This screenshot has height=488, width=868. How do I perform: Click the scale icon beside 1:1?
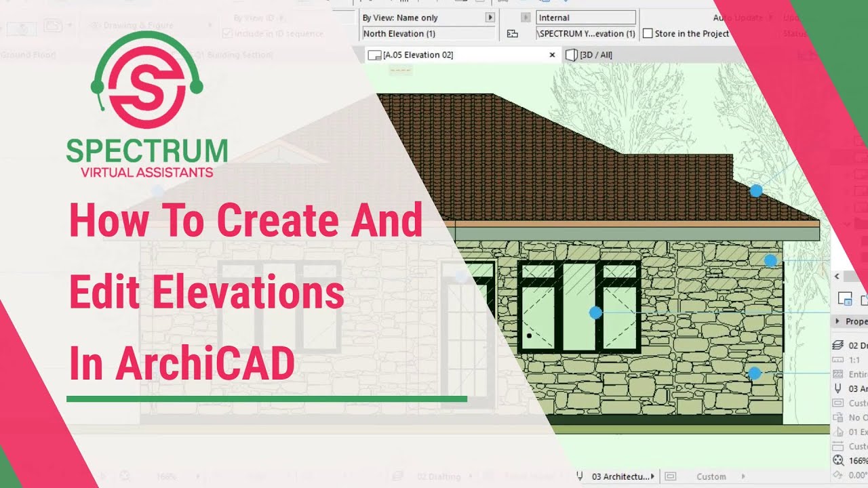[837, 360]
